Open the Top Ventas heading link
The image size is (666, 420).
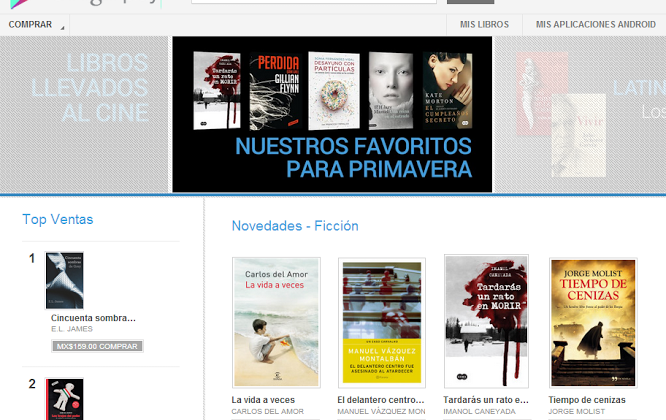coord(58,219)
